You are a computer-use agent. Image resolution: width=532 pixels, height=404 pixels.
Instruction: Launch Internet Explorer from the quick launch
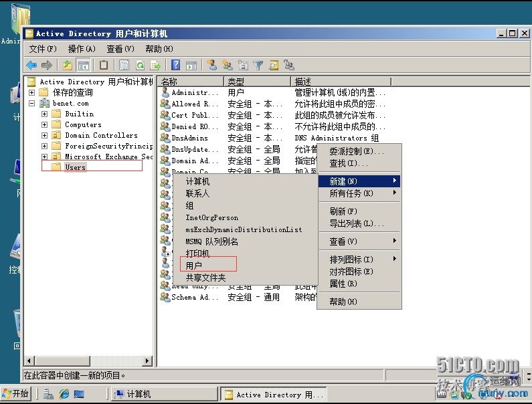pos(64,394)
